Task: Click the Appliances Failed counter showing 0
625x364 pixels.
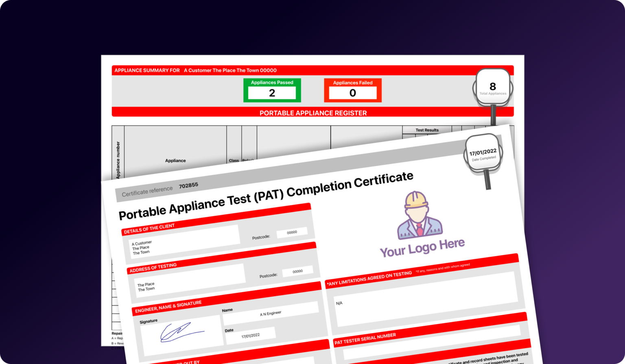Action: [352, 93]
